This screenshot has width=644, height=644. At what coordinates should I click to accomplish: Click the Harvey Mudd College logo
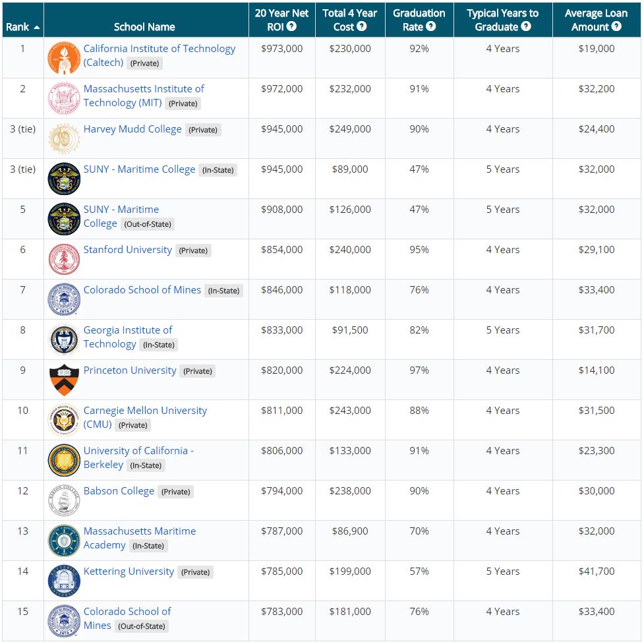tap(64, 138)
